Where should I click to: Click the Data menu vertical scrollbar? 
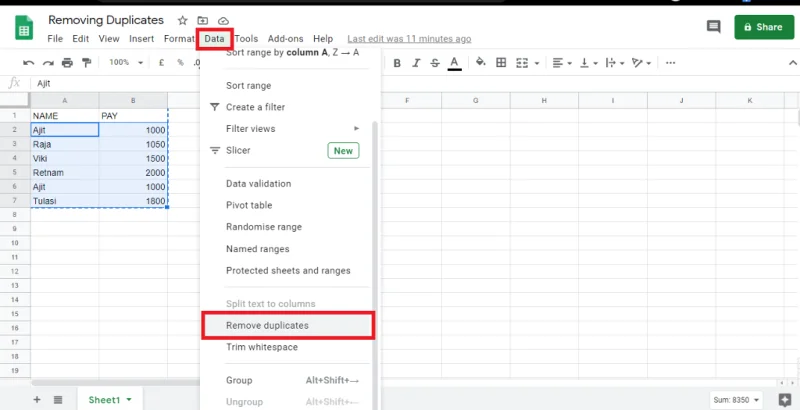tap(376, 265)
